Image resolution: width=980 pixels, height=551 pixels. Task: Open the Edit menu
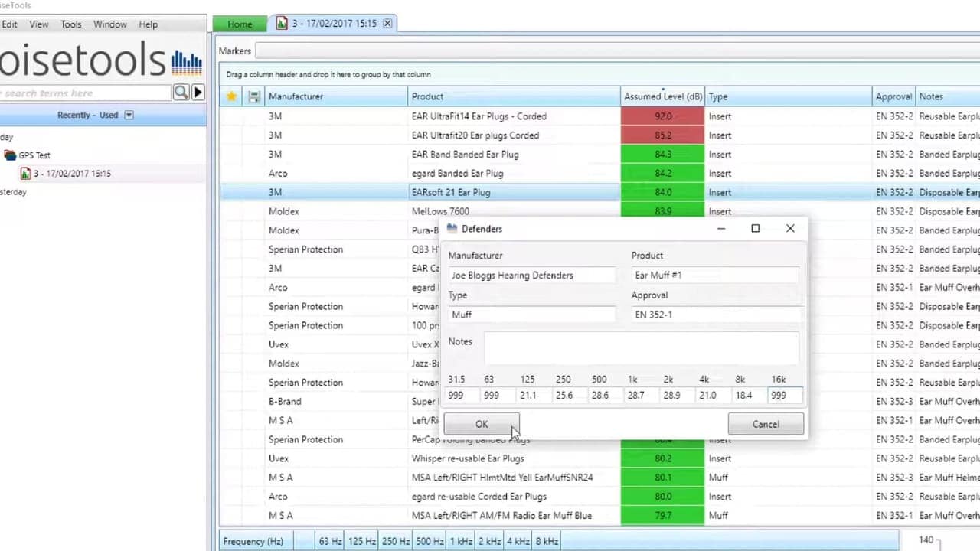[x=9, y=24]
